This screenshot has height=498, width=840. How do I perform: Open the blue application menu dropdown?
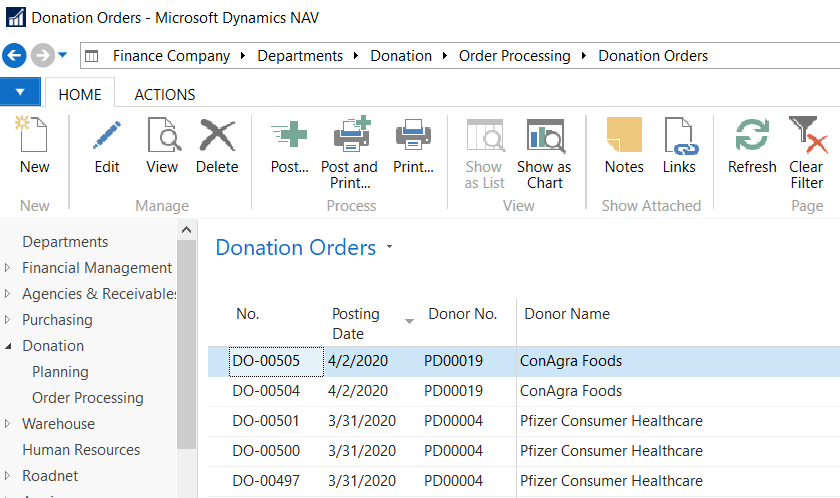coord(20,92)
